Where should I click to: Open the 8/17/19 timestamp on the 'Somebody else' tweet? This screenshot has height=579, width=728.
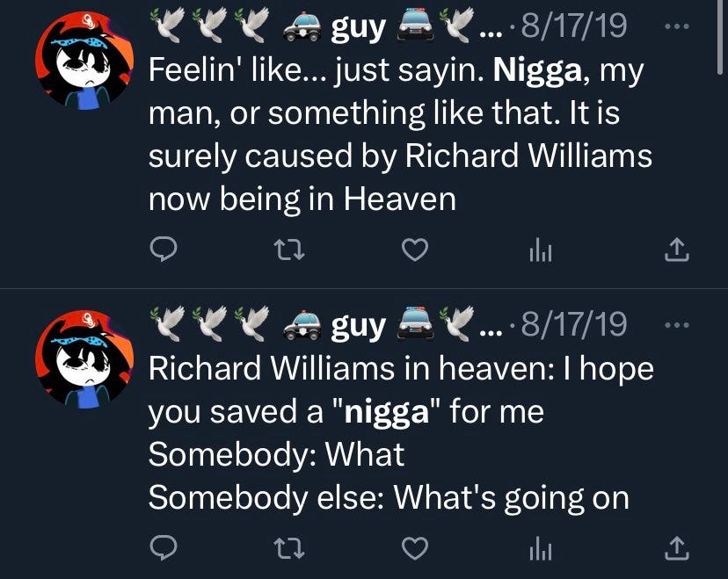[x=574, y=324]
